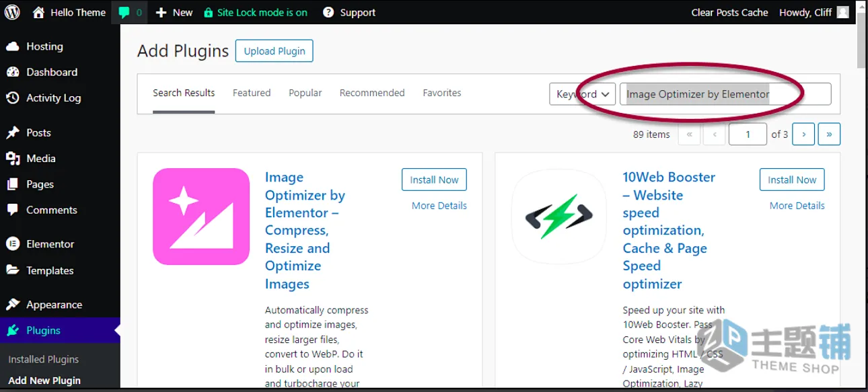
Task: Click the Media icon in sidebar
Action: (13, 158)
